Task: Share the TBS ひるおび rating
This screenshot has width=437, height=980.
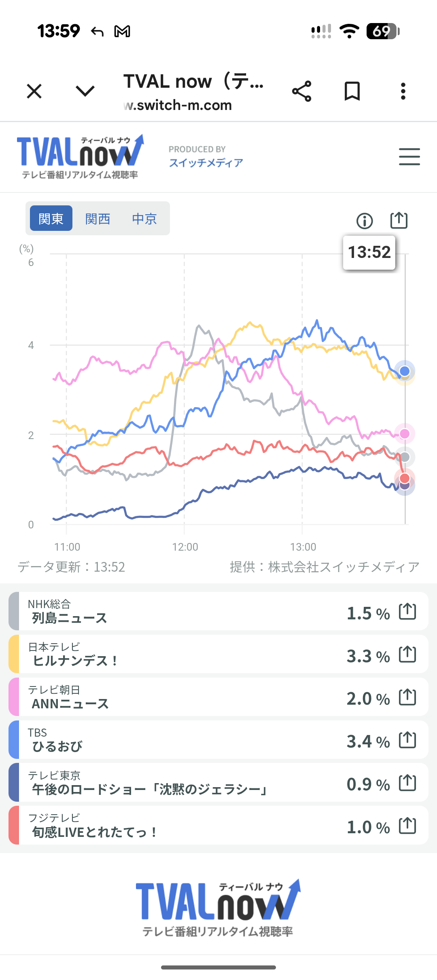Action: tap(407, 740)
